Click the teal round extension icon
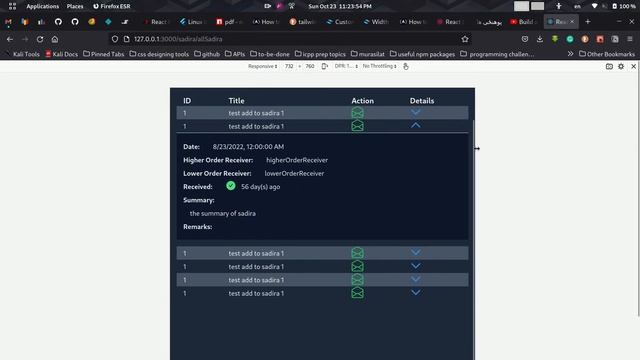The height and width of the screenshot is (360, 640). point(570,39)
